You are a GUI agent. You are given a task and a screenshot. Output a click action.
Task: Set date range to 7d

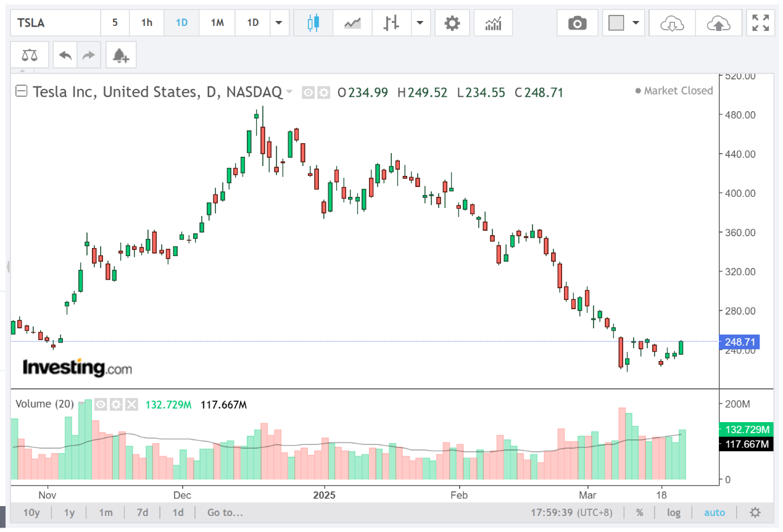coord(143,512)
